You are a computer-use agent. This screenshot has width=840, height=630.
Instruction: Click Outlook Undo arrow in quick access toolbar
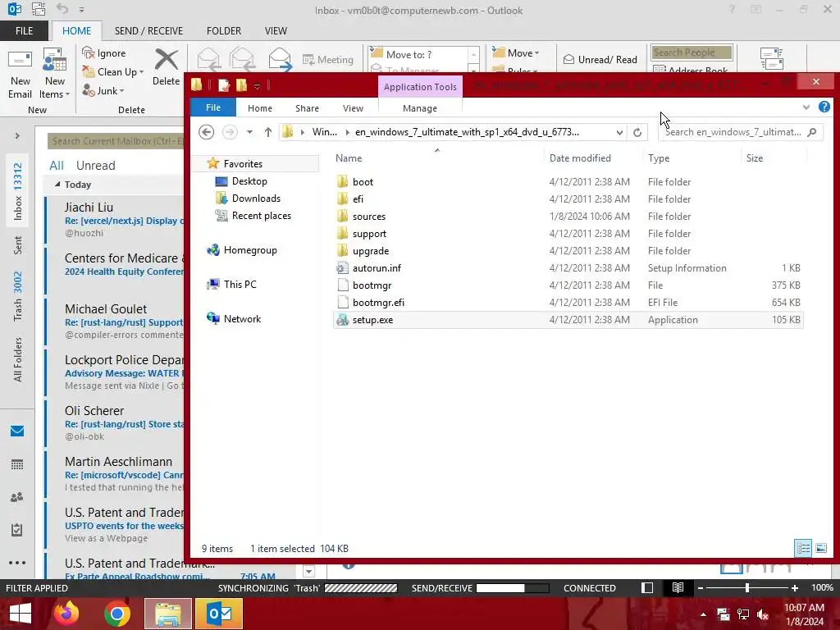(62, 9)
